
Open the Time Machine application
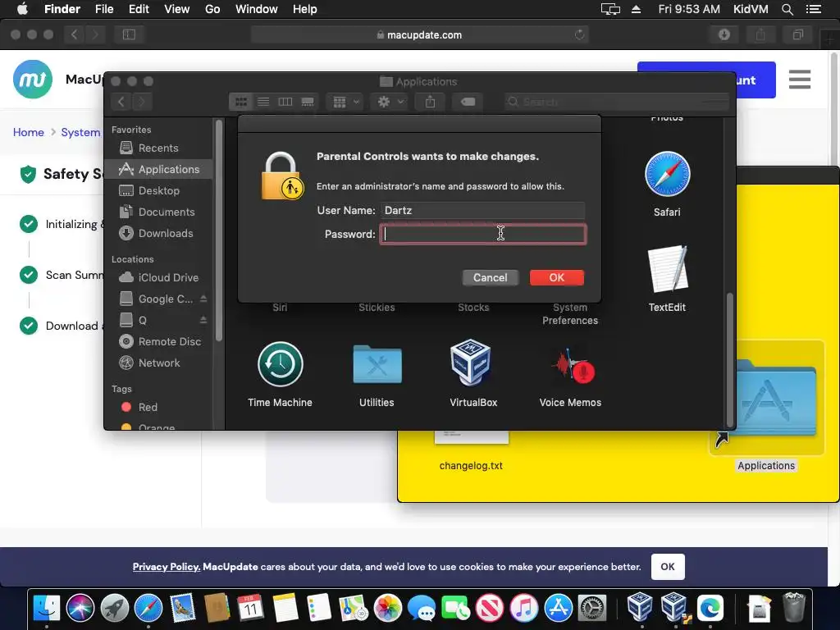pyautogui.click(x=280, y=364)
